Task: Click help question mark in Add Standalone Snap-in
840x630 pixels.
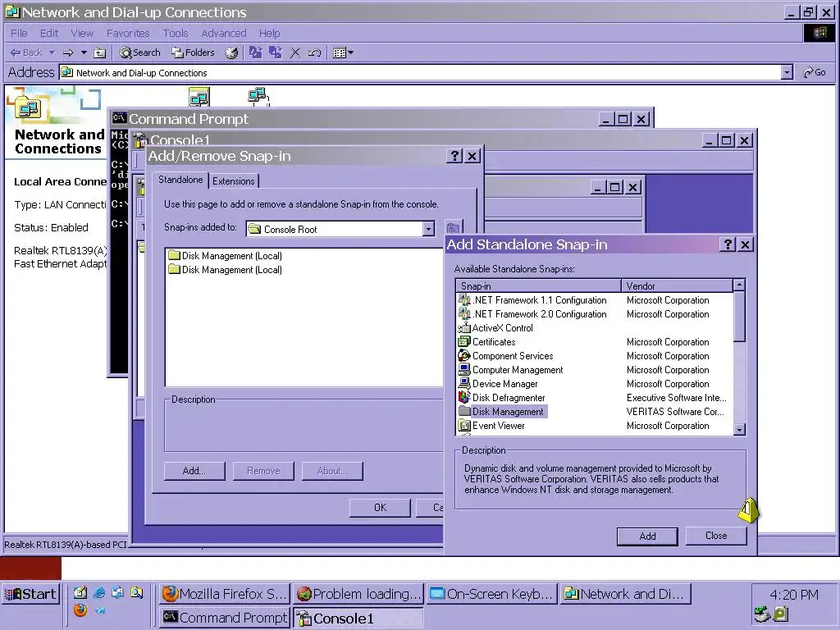Action: pos(728,244)
